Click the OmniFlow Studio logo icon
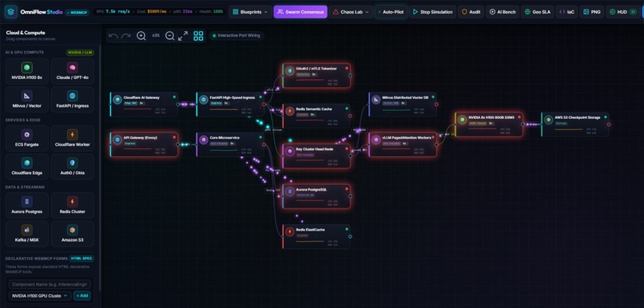 point(10,12)
